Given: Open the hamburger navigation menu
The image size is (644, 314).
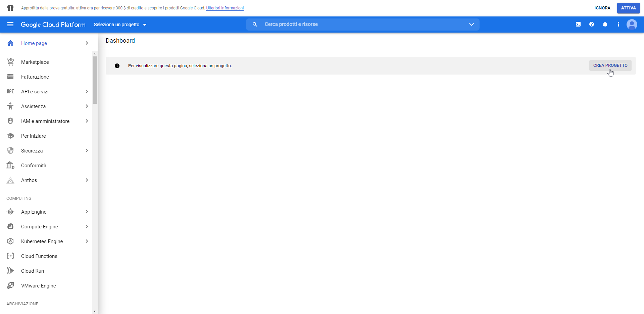Looking at the screenshot, I should coord(10,24).
